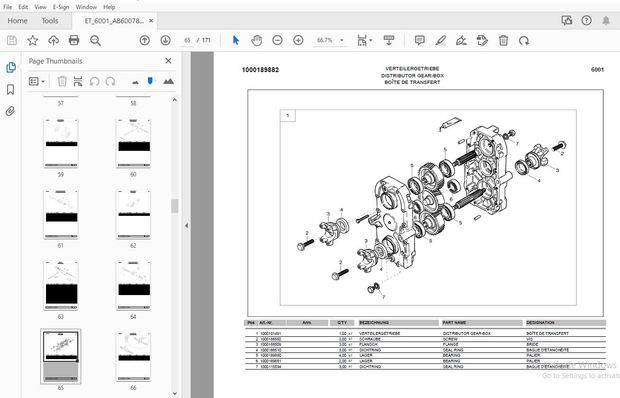
Task: Go to previous page arrow
Action: click(145, 40)
